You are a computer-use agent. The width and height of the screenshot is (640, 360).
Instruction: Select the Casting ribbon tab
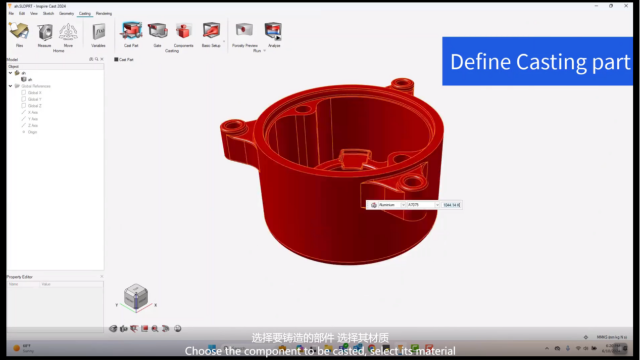[x=85, y=13]
